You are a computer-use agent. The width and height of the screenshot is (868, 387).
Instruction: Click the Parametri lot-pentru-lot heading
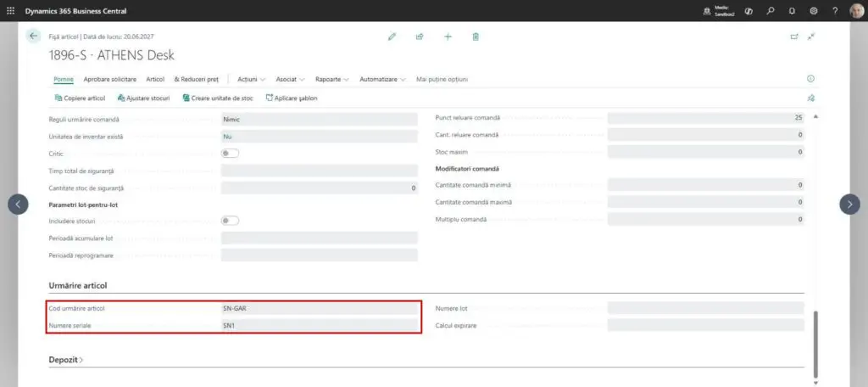(x=84, y=205)
